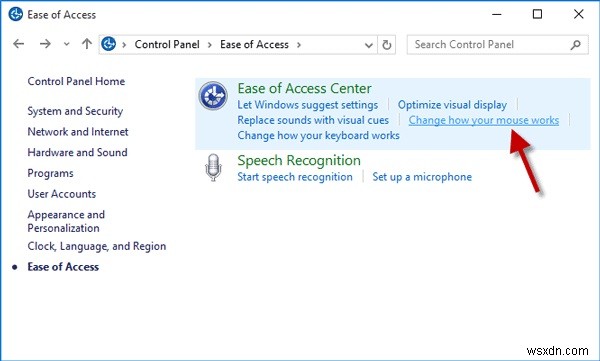Open System and Security category
Image resolution: width=600 pixels, height=361 pixels.
tap(75, 111)
